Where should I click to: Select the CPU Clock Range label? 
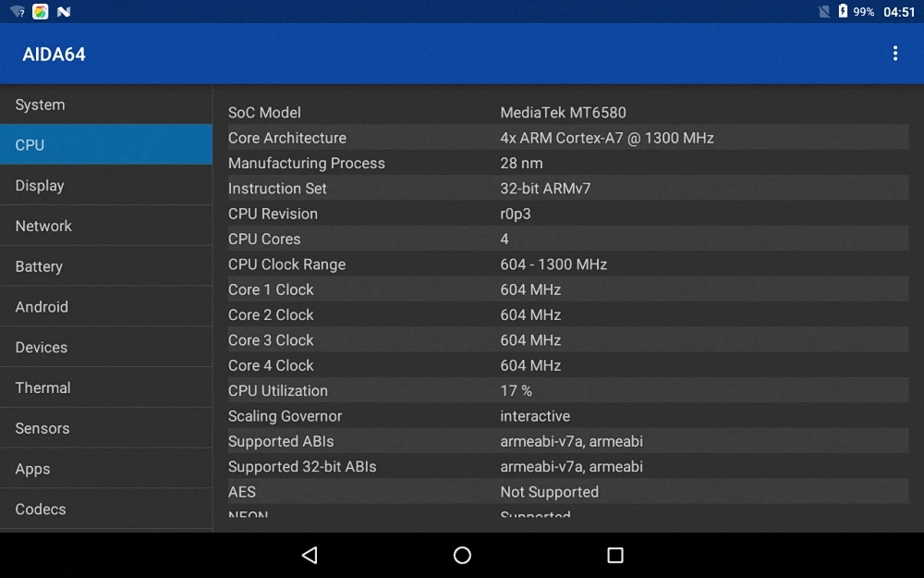coord(286,264)
